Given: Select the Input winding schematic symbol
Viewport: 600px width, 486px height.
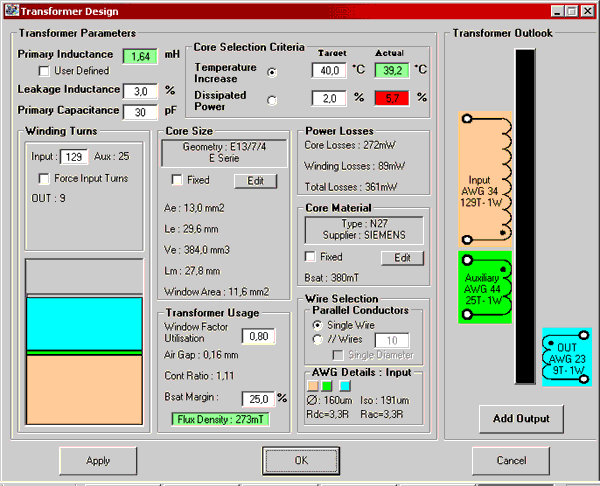Looking at the screenshot, I should pyautogui.click(x=485, y=179).
